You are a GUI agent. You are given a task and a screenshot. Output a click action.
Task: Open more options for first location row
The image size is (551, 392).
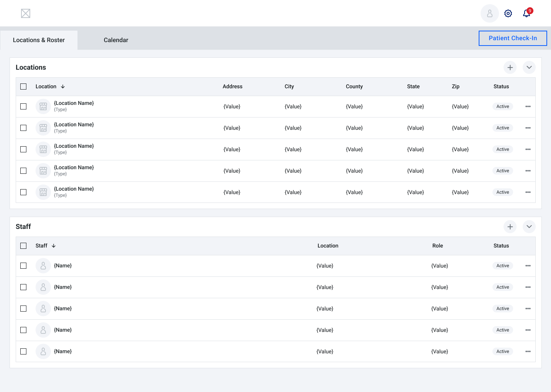pyautogui.click(x=528, y=106)
